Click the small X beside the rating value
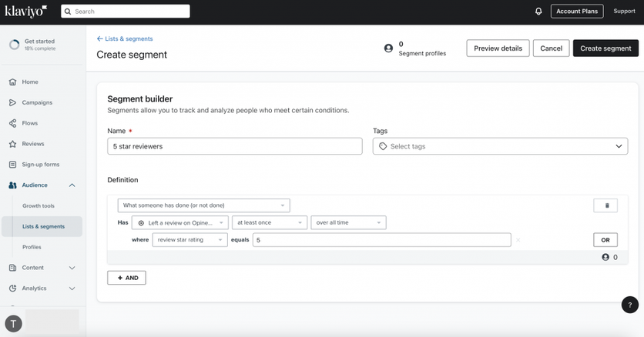The width and height of the screenshot is (644, 337). pos(518,240)
